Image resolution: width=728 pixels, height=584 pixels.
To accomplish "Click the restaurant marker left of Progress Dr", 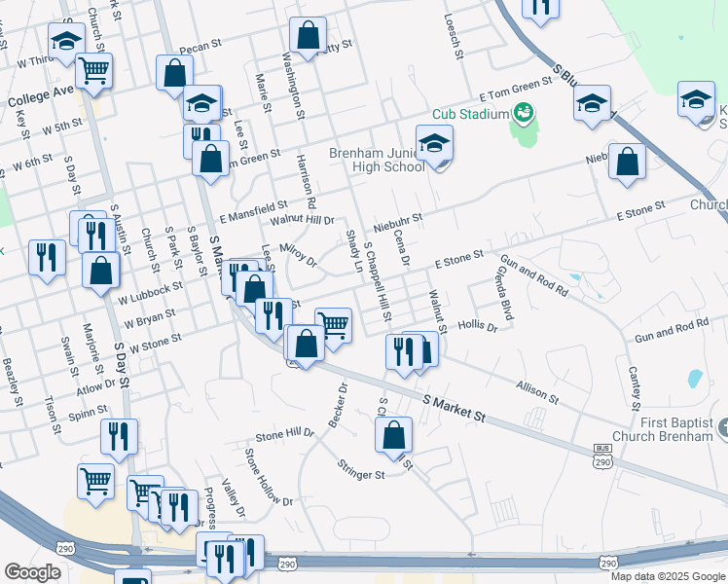I will 180,510.
